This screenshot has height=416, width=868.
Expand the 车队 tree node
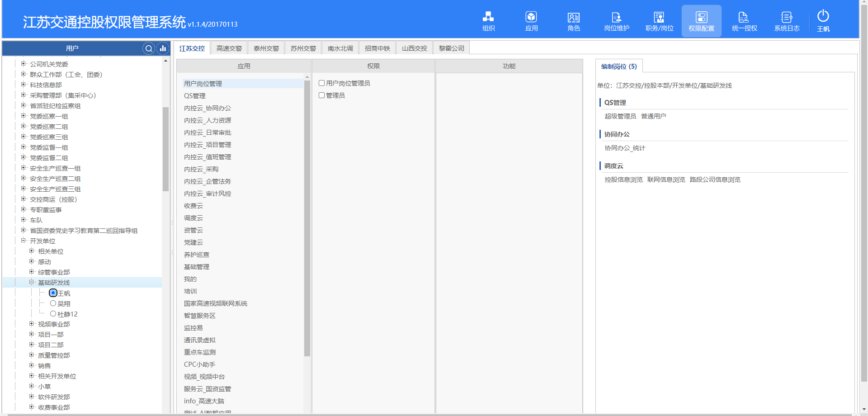point(24,220)
